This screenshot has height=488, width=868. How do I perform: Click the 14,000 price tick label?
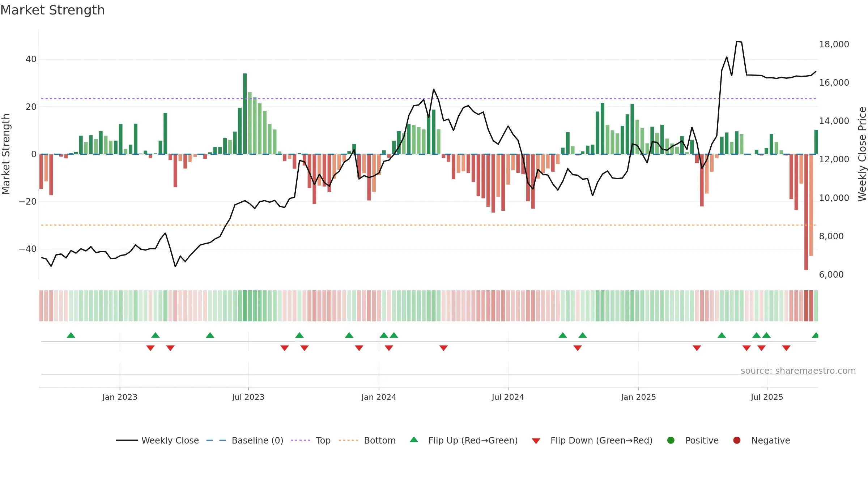834,121
